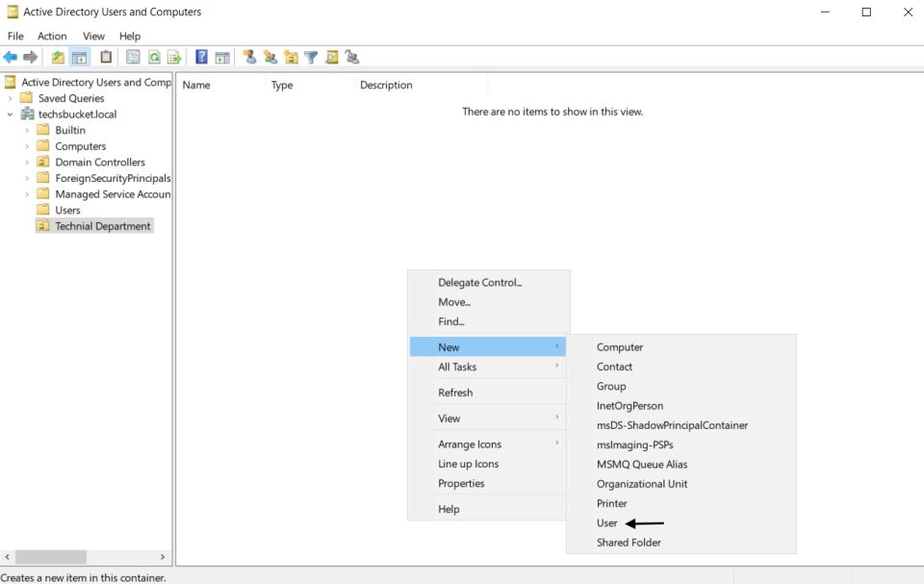The image size is (924, 584).
Task: Expand the Computers container arrow
Action: (27, 146)
